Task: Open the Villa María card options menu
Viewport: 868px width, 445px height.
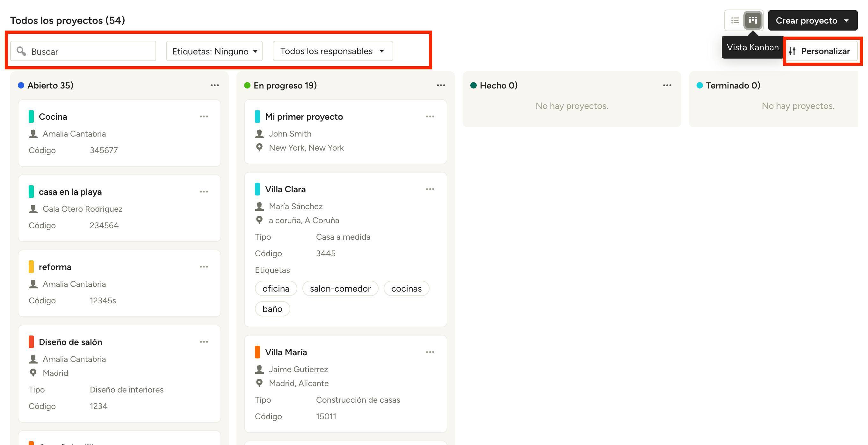Action: pos(430,352)
